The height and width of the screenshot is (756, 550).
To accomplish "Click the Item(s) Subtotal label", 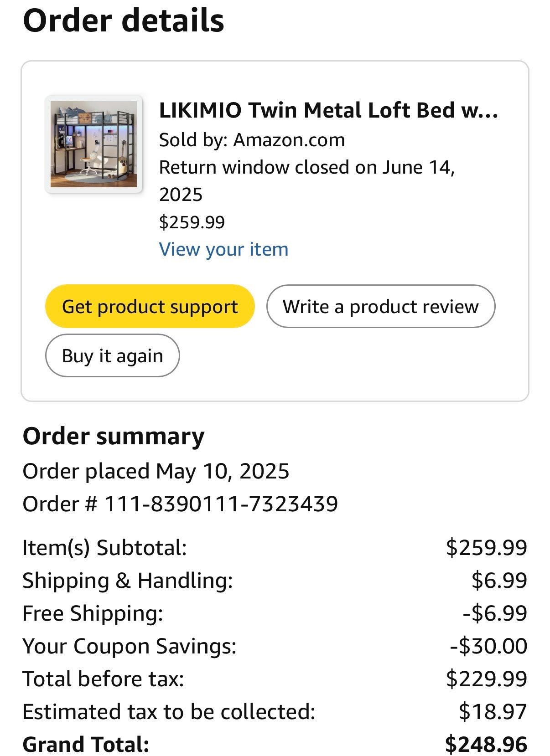I will [x=104, y=547].
